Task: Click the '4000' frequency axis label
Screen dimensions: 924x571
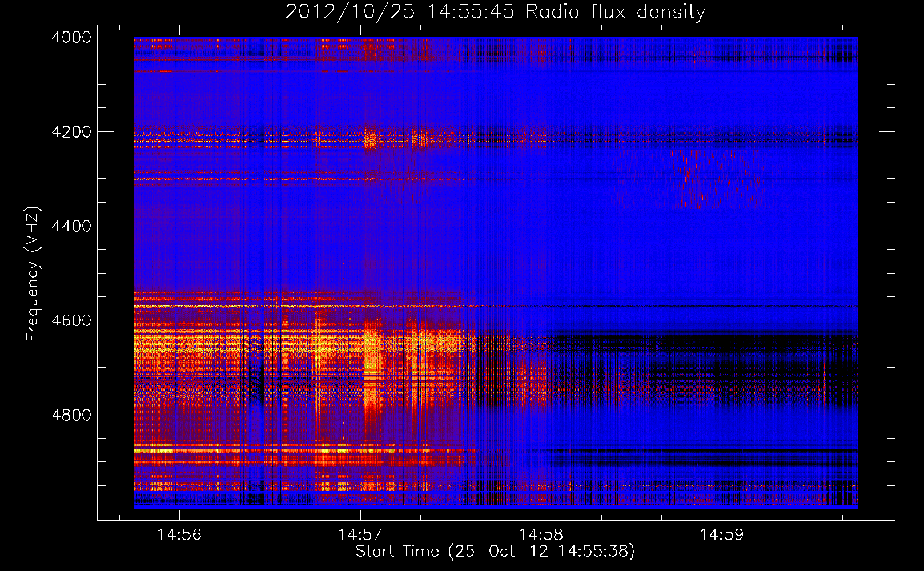Action: [x=71, y=37]
